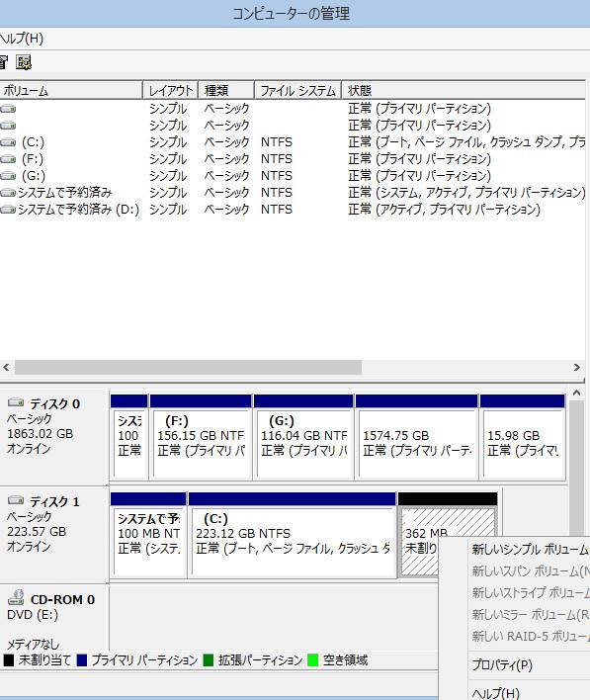
Task: Select the CD-ROM 0 drive icon
Action: (x=16, y=597)
